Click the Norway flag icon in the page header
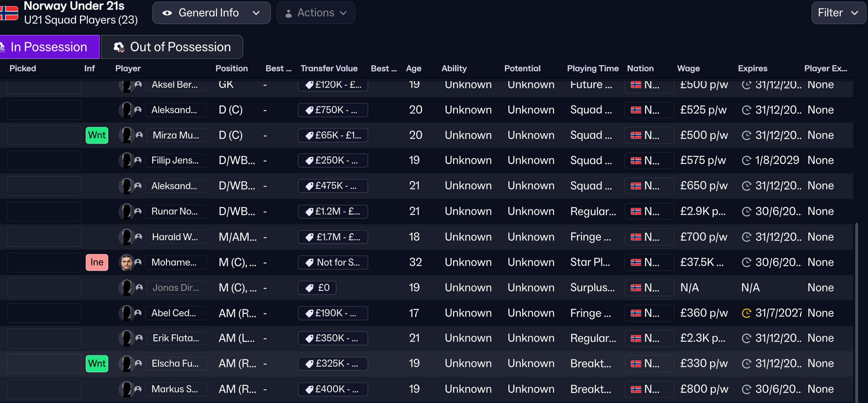Screen dimensions: 868x403 pyautogui.click(x=9, y=13)
